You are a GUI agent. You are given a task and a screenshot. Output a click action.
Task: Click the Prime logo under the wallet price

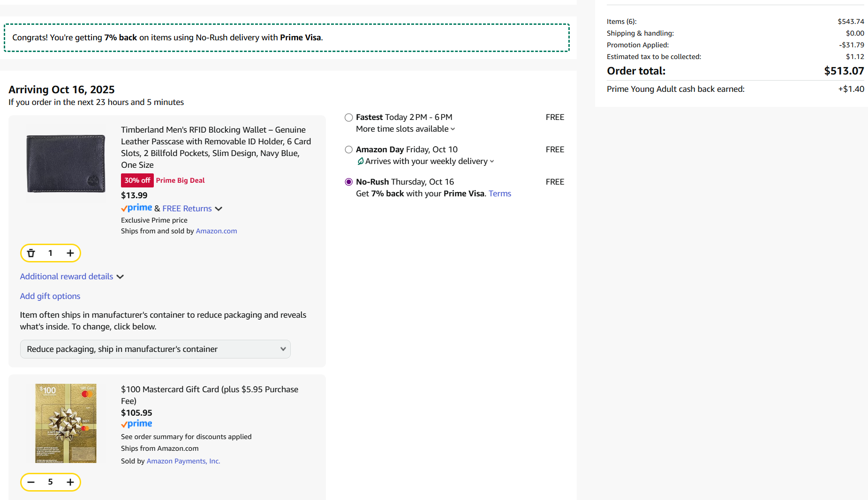(136, 208)
